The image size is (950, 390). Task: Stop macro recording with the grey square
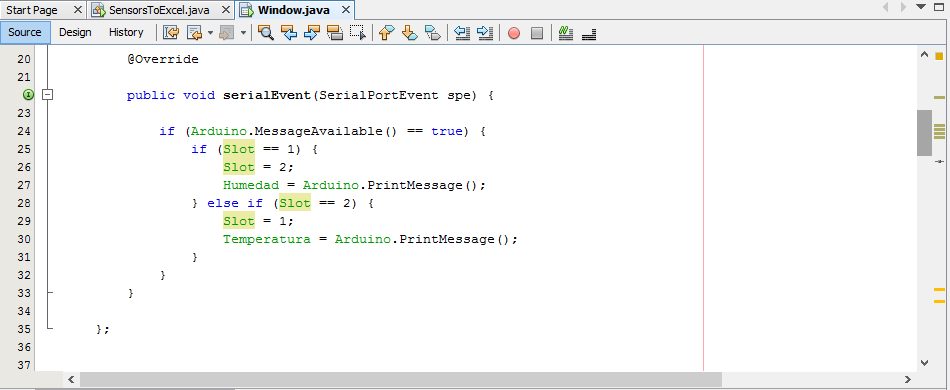click(537, 33)
